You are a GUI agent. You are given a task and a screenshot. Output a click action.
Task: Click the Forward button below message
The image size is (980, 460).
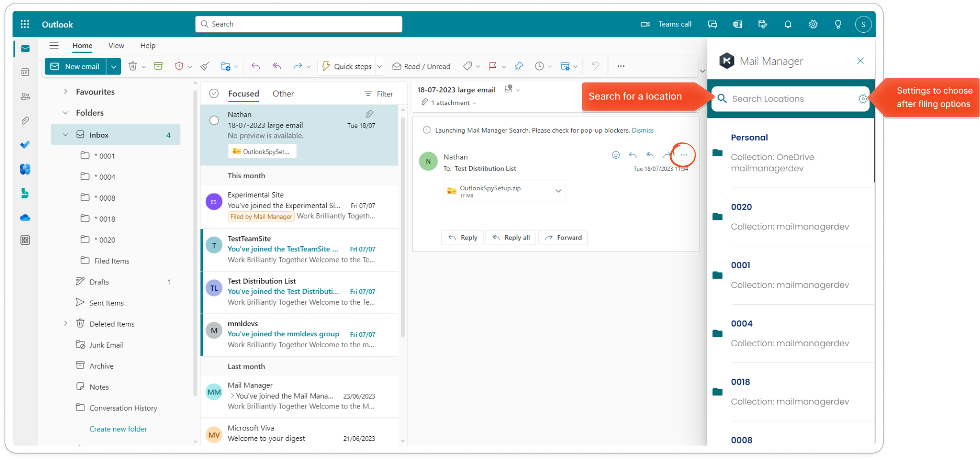563,237
